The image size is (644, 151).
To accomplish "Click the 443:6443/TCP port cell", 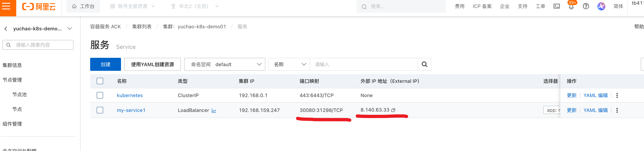I will pos(317,95).
